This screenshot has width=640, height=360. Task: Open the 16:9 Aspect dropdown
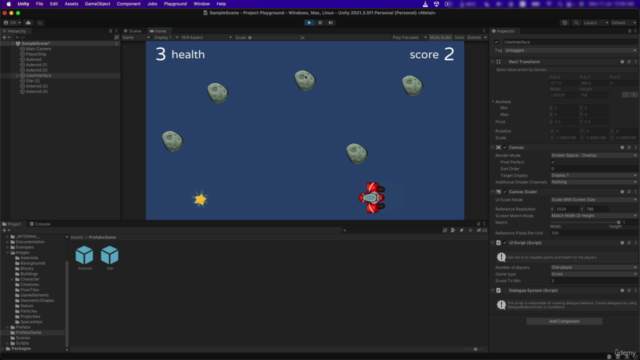(206, 38)
